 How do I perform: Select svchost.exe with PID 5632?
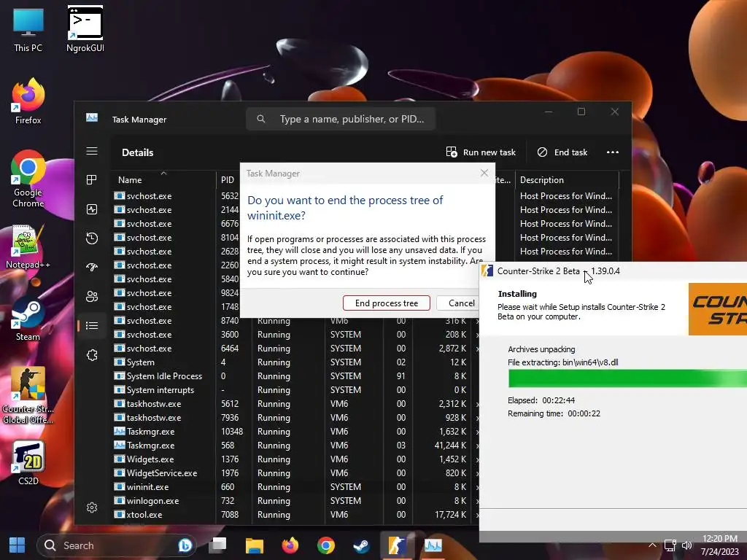(177, 195)
